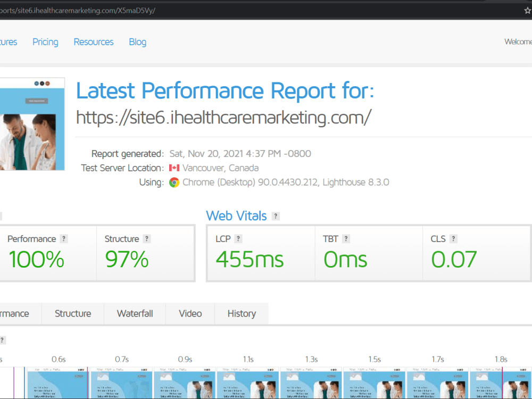The width and height of the screenshot is (532, 399).
Task: Click the 0.07 CLS value
Action: pyautogui.click(x=454, y=260)
